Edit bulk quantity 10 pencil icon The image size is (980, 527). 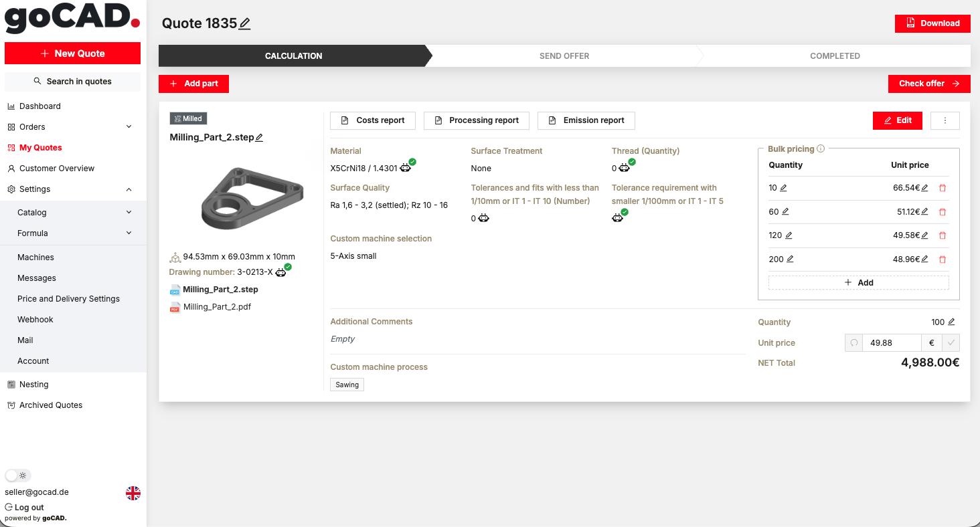tap(784, 188)
